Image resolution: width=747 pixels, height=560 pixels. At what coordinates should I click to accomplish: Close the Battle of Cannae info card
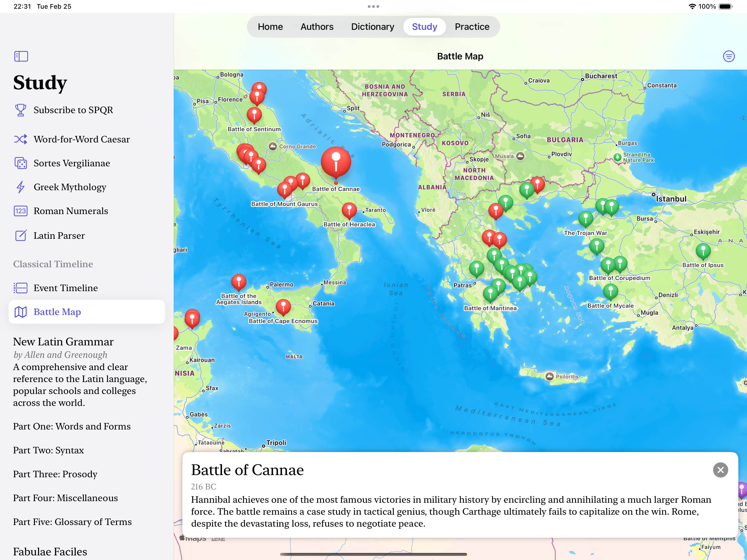coord(720,470)
